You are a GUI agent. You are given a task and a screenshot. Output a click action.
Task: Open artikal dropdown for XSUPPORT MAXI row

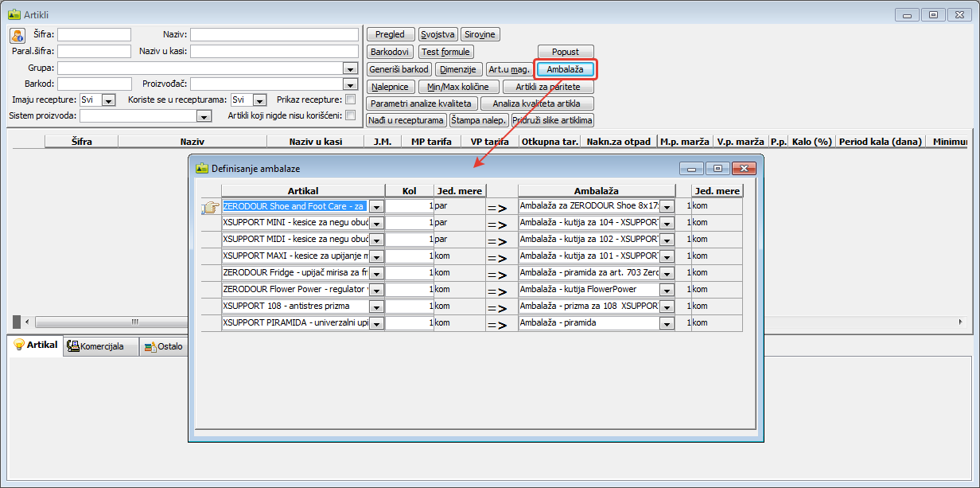pyautogui.click(x=376, y=256)
